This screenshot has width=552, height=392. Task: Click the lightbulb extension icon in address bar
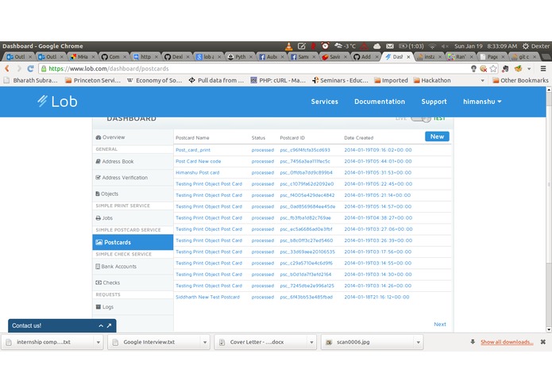click(473, 68)
